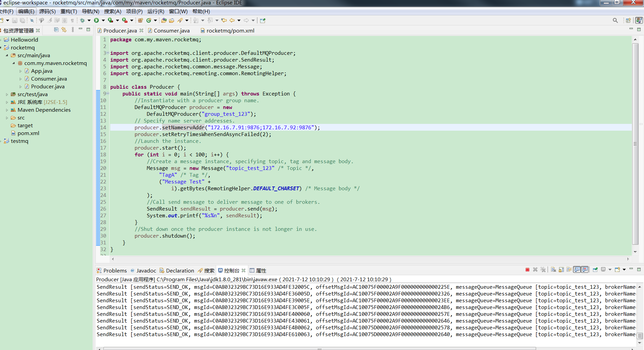Open the Problems view tab
This screenshot has width=644, height=350.
pyautogui.click(x=115, y=270)
